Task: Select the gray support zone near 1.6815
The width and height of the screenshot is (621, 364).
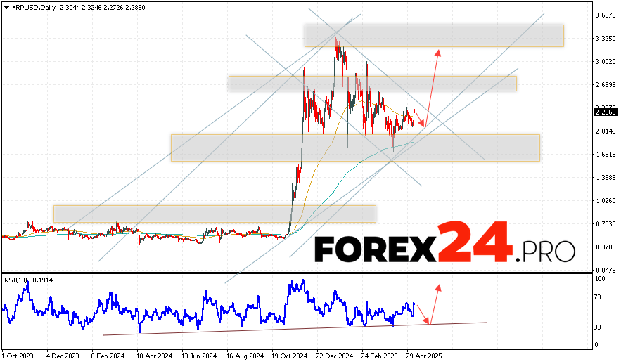Action: (354, 148)
